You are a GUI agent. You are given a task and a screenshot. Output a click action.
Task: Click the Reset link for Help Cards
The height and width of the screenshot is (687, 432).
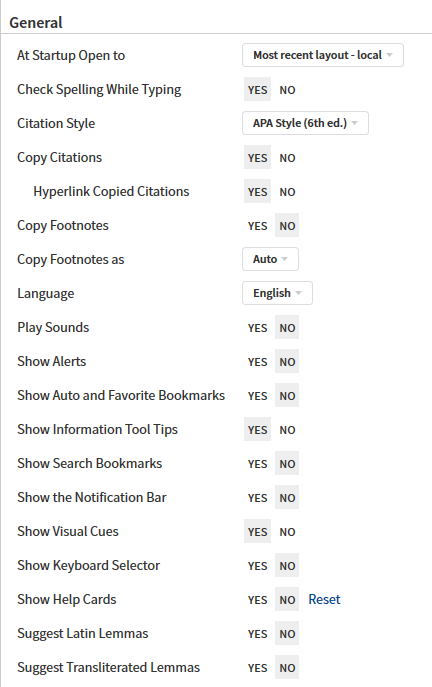click(324, 599)
